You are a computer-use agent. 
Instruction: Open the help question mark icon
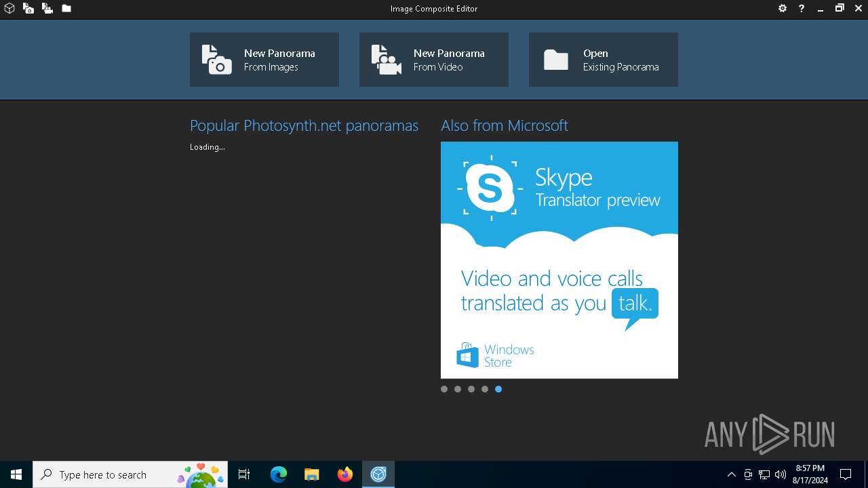pyautogui.click(x=802, y=9)
